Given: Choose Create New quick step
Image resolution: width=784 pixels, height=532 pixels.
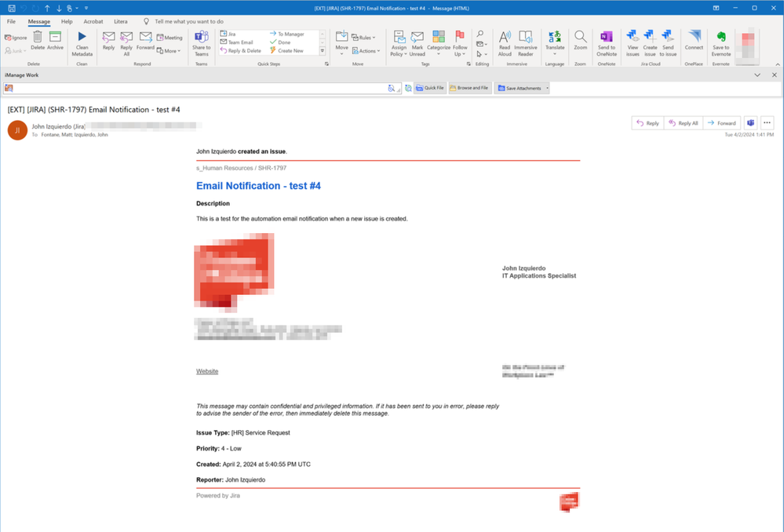Looking at the screenshot, I should (x=286, y=50).
